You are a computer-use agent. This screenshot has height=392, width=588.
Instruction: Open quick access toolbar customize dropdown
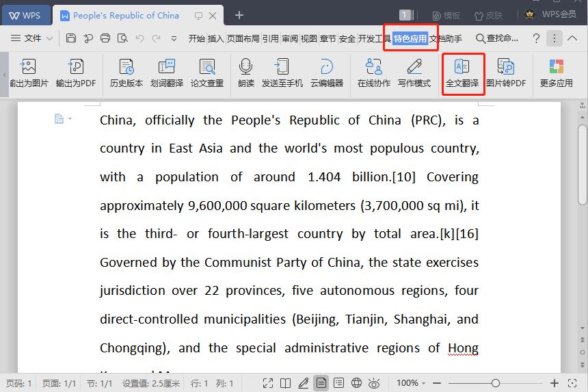[x=174, y=38]
